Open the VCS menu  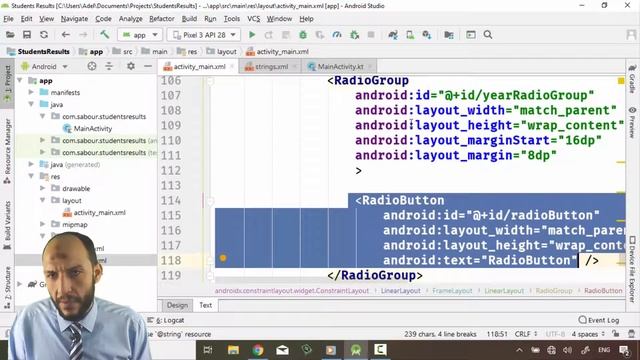click(253, 19)
